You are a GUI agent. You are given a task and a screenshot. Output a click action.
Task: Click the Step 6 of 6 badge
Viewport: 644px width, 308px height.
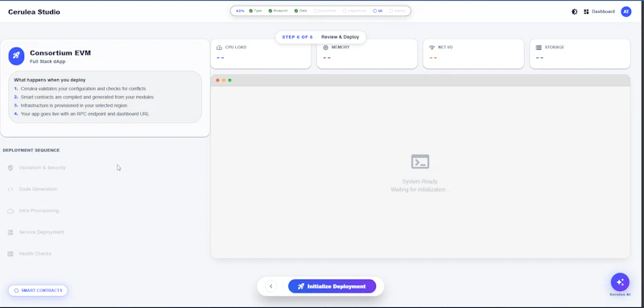tap(297, 37)
